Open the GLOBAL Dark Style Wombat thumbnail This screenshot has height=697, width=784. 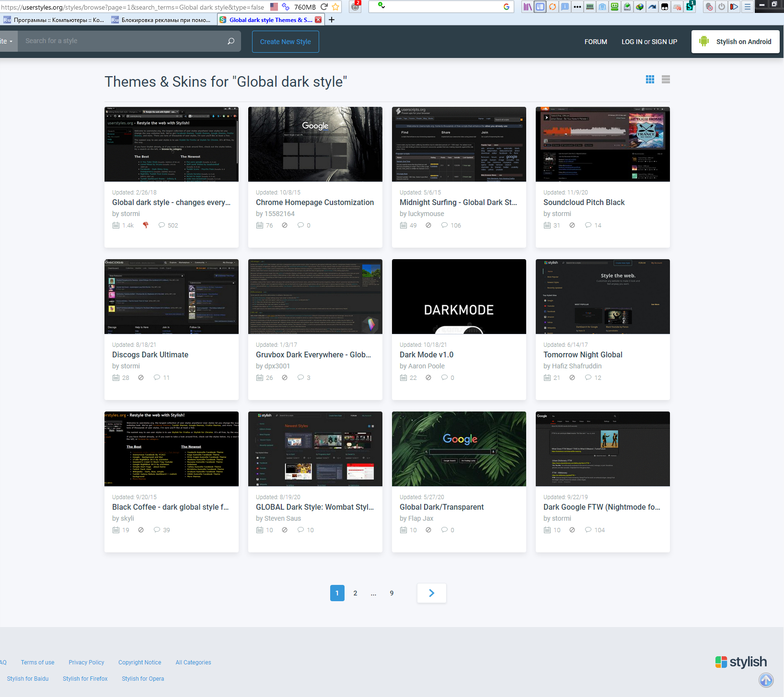(315, 449)
